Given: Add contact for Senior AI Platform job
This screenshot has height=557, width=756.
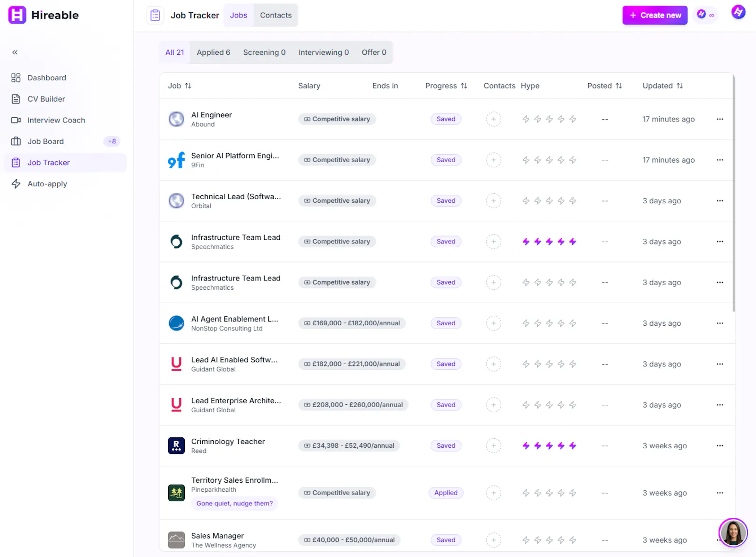Looking at the screenshot, I should pos(494,160).
